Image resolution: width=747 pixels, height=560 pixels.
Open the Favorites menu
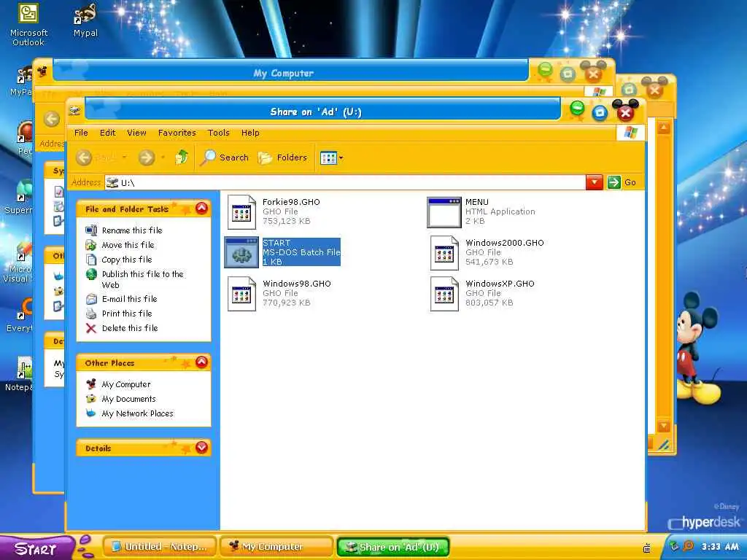[x=177, y=133]
